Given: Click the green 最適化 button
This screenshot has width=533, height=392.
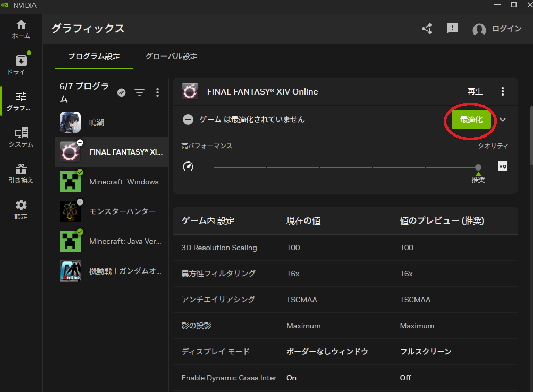Looking at the screenshot, I should pyautogui.click(x=471, y=120).
